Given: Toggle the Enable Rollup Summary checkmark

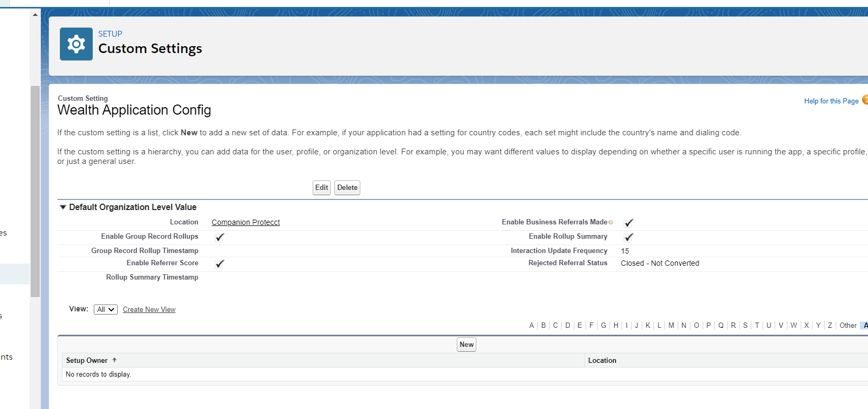Looking at the screenshot, I should click(x=628, y=237).
